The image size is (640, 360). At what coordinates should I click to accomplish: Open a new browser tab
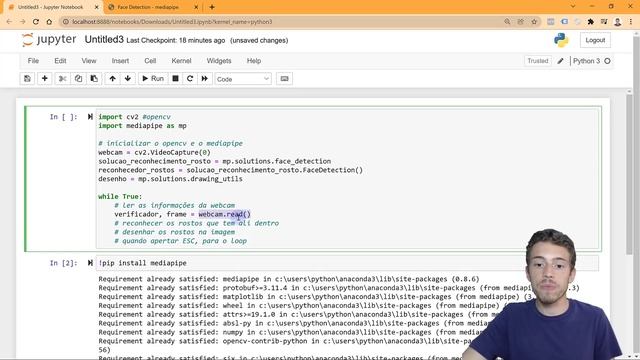[x=212, y=7]
